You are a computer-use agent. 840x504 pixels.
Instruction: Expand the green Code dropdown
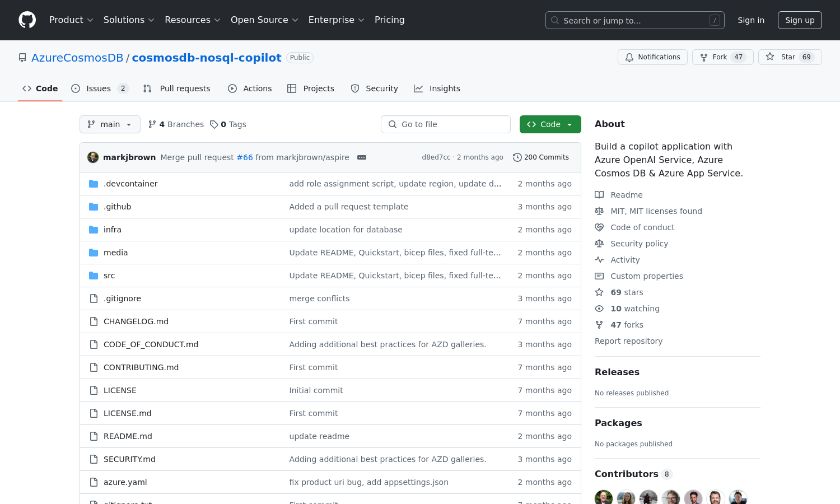click(x=550, y=124)
